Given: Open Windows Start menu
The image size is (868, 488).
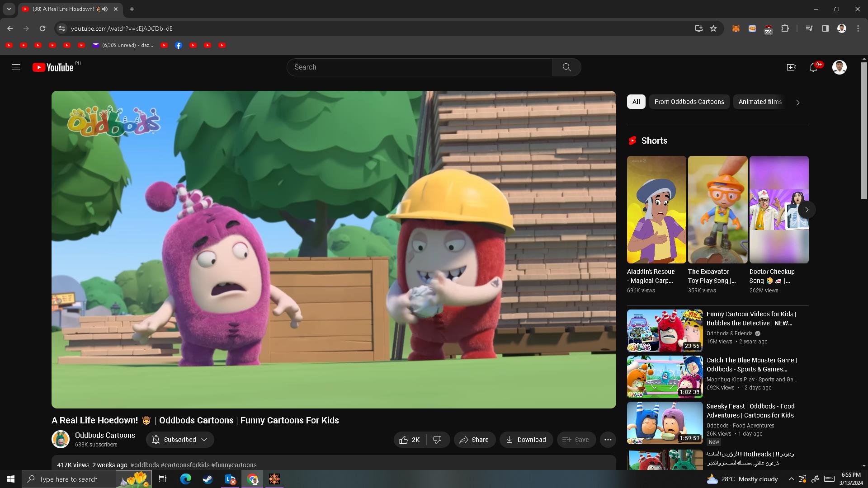Looking at the screenshot, I should (x=11, y=479).
